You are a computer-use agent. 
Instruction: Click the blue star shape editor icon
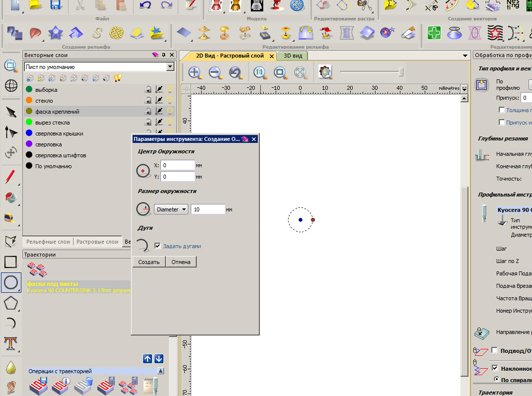tap(55, 33)
